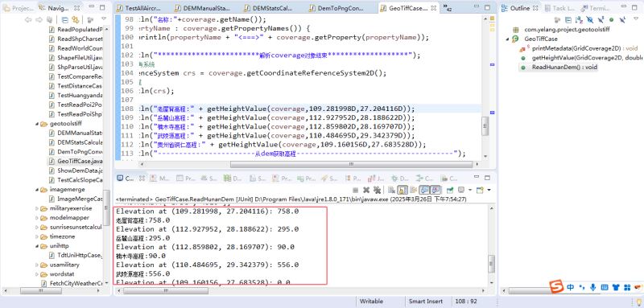The width and height of the screenshot is (644, 308).
Task: Click Collapse All in the Outline toolbar
Action: (x=568, y=19)
